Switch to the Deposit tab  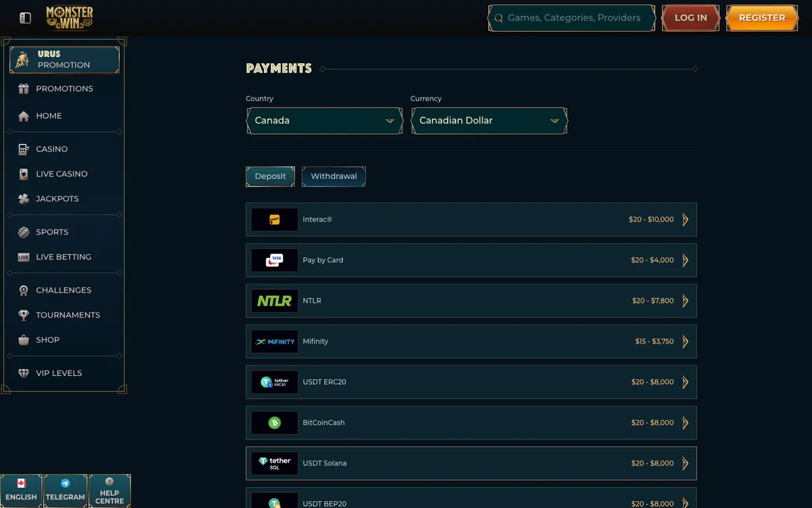pos(271,176)
